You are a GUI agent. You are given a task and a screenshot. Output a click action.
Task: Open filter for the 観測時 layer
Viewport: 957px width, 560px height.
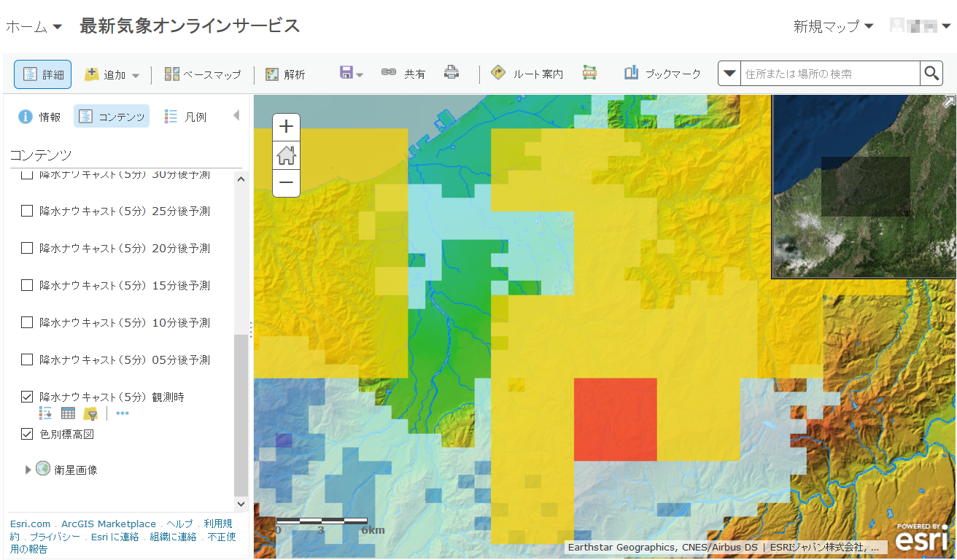[x=90, y=413]
